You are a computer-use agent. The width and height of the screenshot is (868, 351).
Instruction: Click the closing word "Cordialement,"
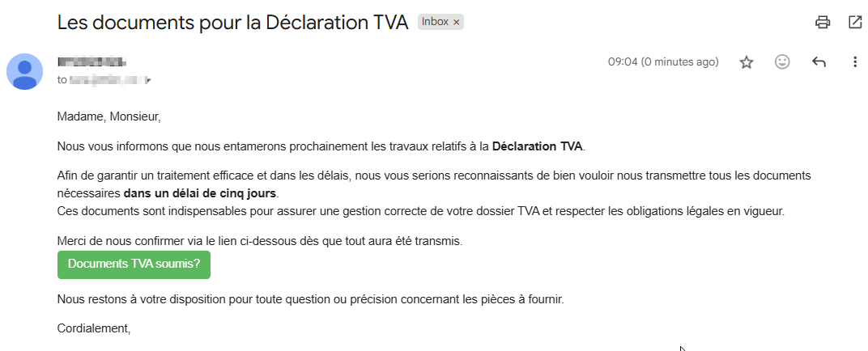(x=94, y=328)
